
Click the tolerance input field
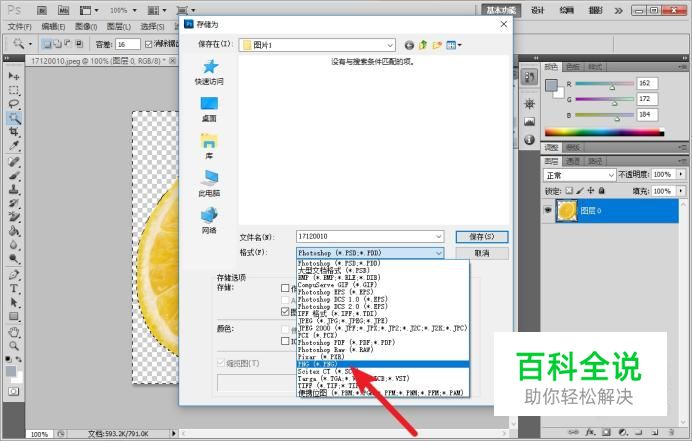[x=128, y=44]
